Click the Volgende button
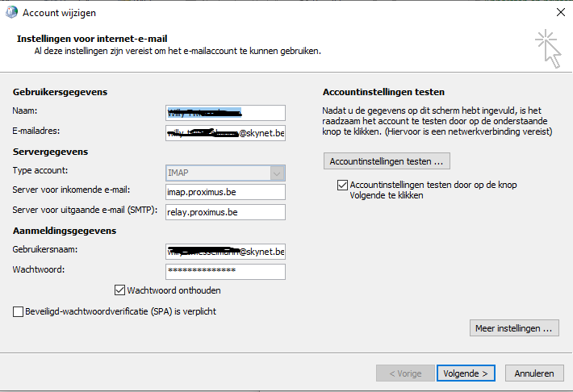 point(465,373)
